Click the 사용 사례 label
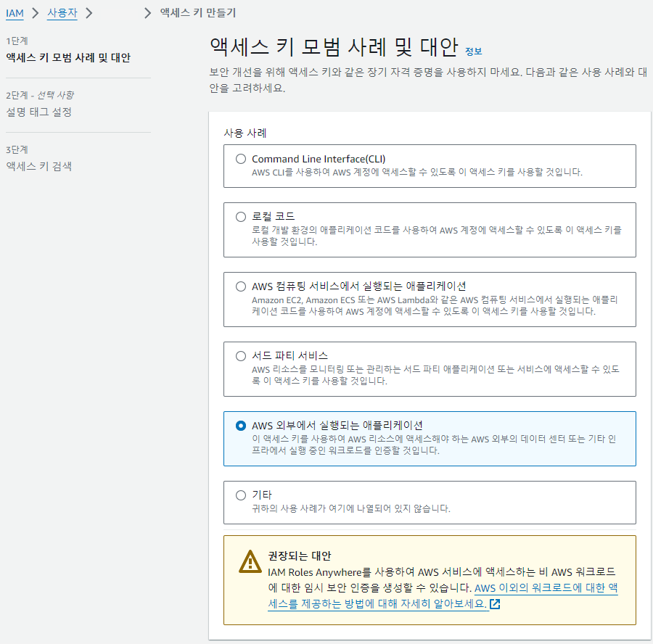This screenshot has height=644, width=653. [245, 133]
